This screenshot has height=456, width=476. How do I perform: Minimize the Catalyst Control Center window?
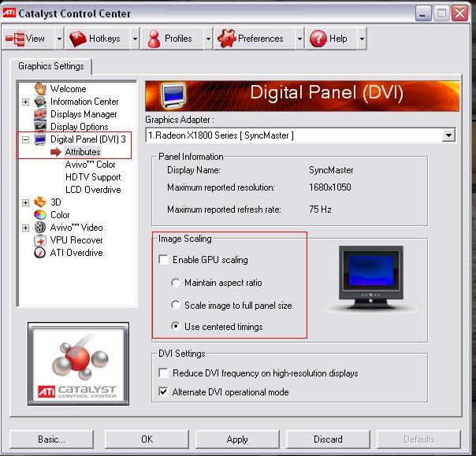click(x=423, y=13)
